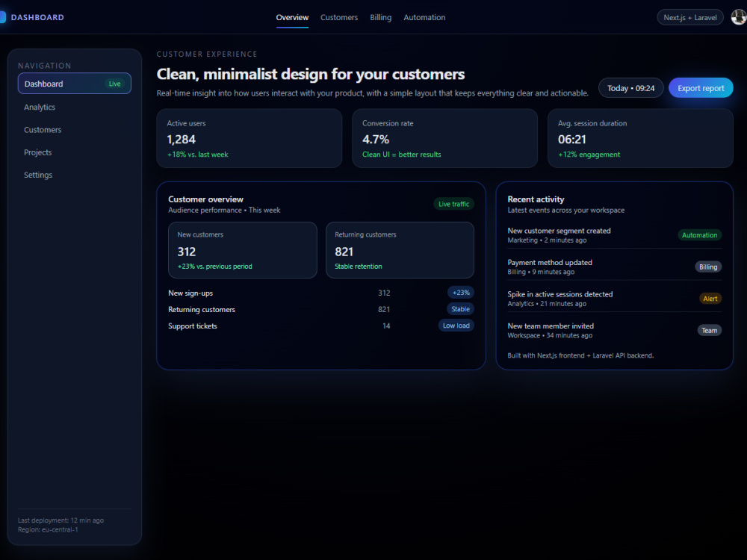Screen dimensions: 747x560
Task: Open 'Spike in active sessions detected' event
Action: tap(615, 299)
